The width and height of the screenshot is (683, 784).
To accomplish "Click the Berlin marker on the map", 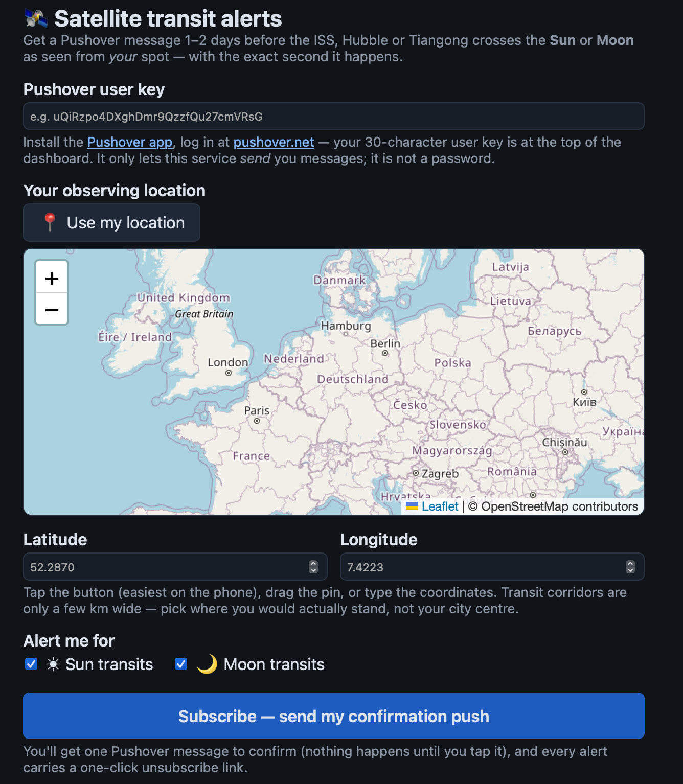I will click(x=385, y=353).
